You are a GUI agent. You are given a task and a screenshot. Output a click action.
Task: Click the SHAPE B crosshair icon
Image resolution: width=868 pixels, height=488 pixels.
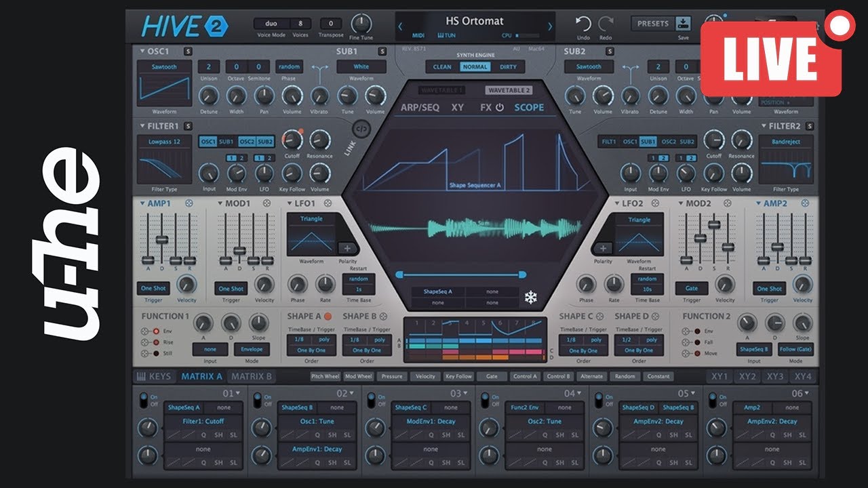pyautogui.click(x=383, y=316)
